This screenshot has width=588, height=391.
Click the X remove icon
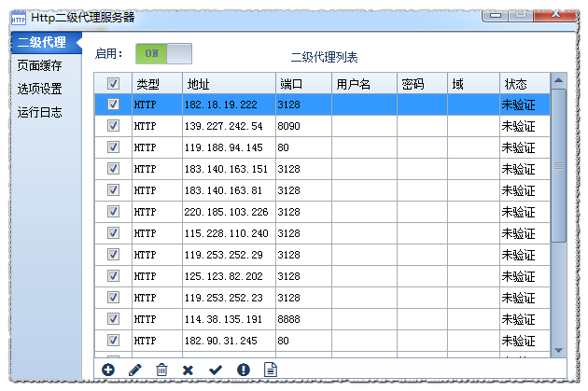click(x=188, y=370)
